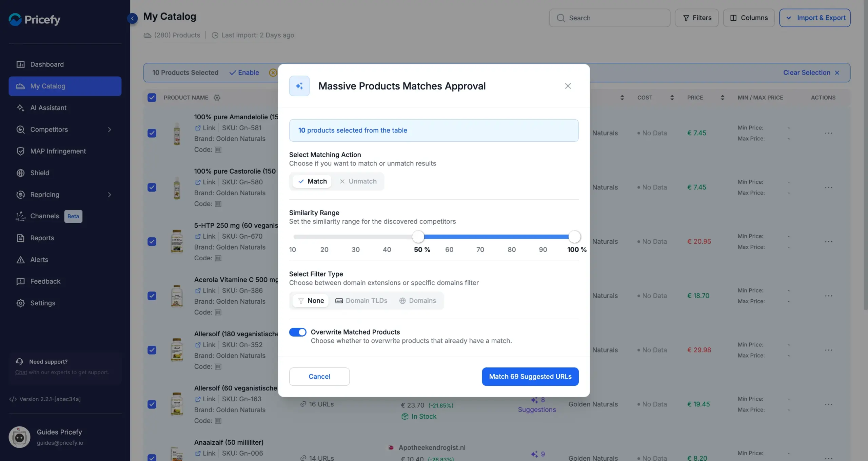868x461 pixels.
Task: Click the orange disable circle icon
Action: pyautogui.click(x=273, y=73)
